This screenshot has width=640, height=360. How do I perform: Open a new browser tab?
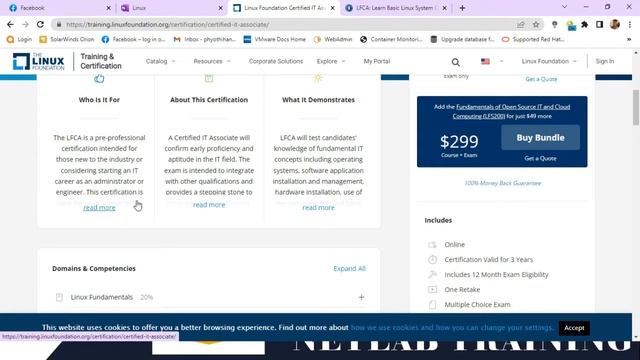point(462,8)
